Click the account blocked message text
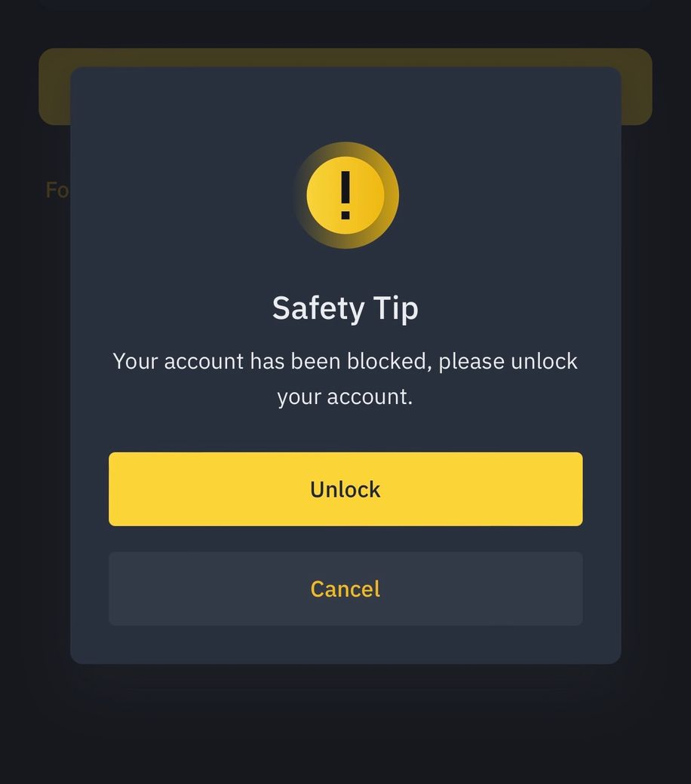This screenshot has width=691, height=784. coord(345,378)
